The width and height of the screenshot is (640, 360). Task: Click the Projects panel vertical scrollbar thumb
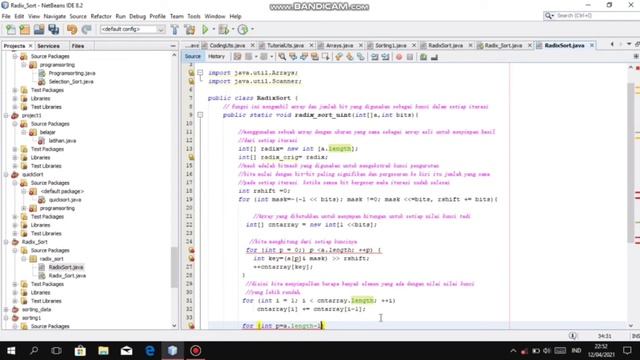(x=174, y=267)
